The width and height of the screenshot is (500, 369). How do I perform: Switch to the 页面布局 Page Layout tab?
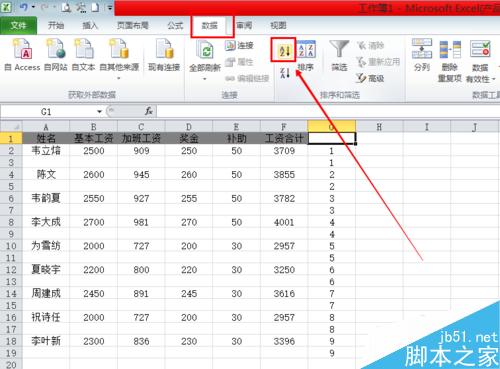point(132,25)
